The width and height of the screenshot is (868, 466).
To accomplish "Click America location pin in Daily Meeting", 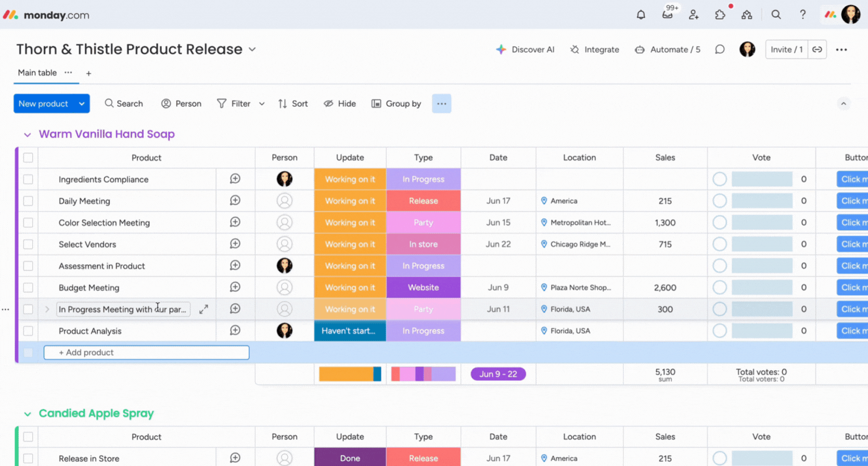I will (544, 201).
